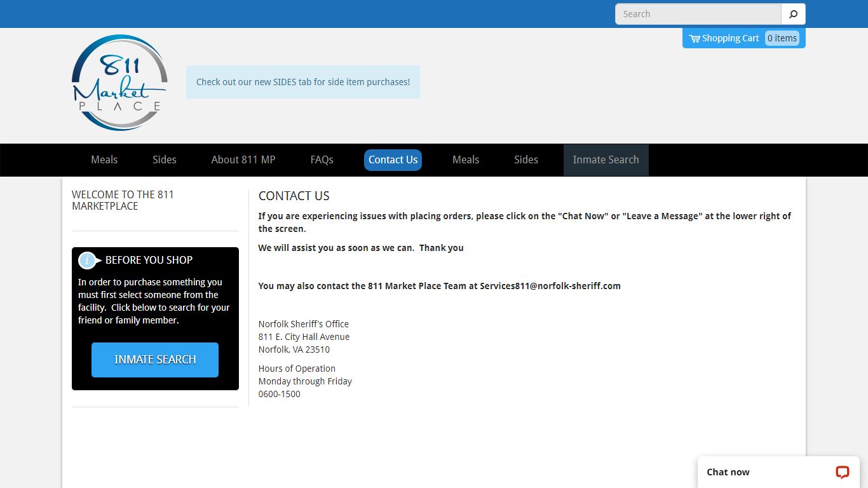
Task: Click Welcome to the 811 Marketplace heading
Action: [123, 200]
